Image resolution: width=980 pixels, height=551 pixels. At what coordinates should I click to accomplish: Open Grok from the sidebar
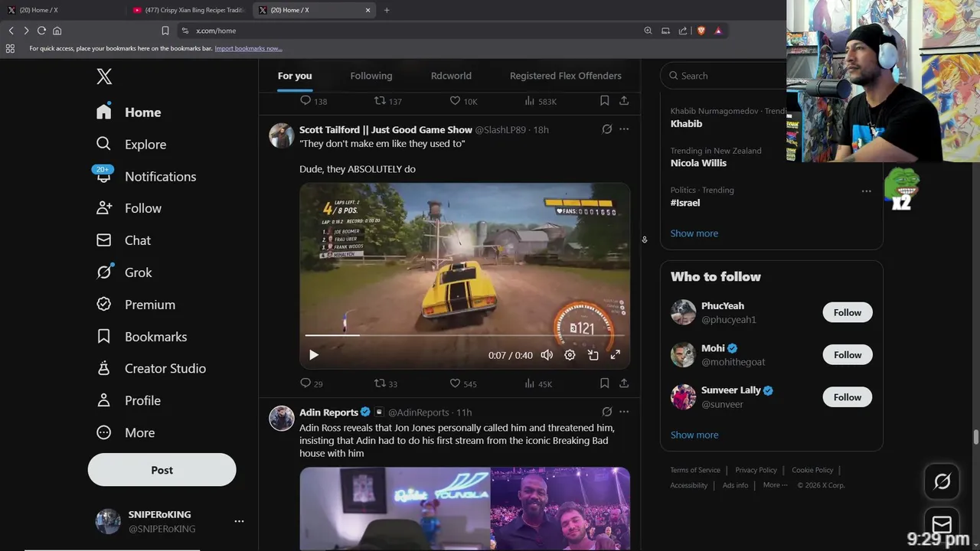point(124,272)
